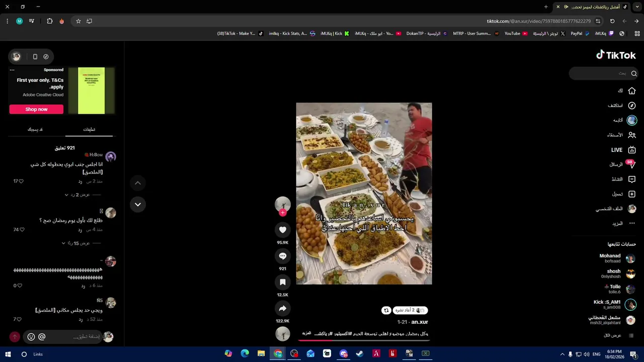The height and width of the screenshot is (362, 644).
Task: Share the video using the 122.9K arrow icon
Action: (283, 308)
